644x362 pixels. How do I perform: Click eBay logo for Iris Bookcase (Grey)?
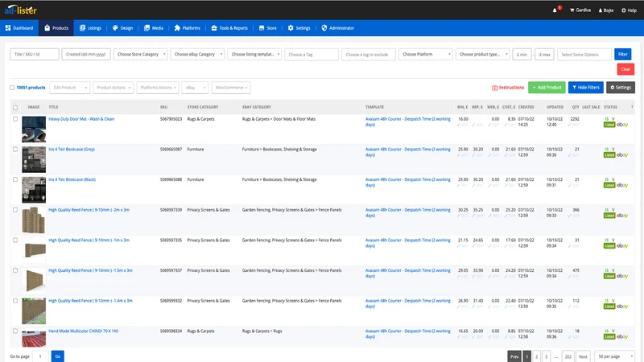[621, 155]
